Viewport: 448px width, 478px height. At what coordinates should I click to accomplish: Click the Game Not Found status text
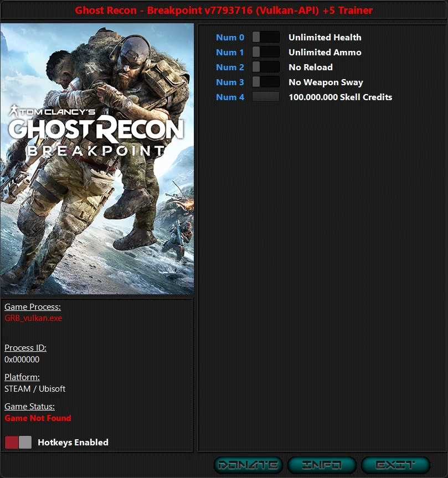tap(38, 418)
